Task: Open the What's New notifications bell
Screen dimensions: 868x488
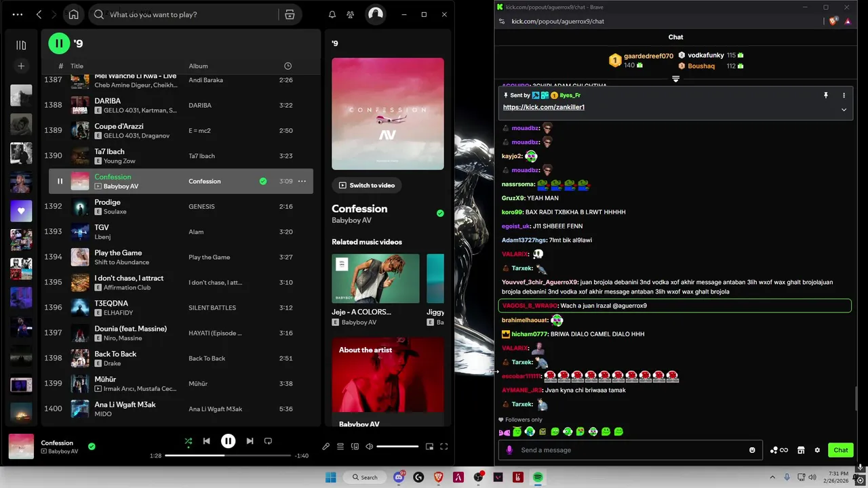Action: 332,14
